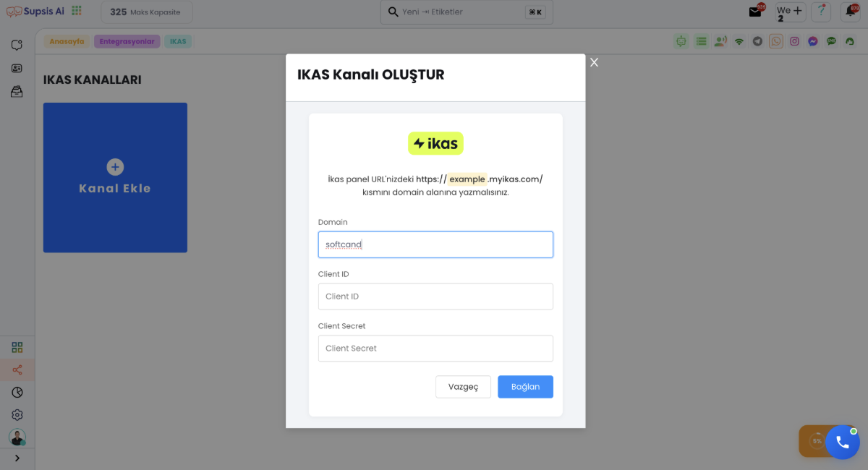Click the voice agent channel icon
868x470 pixels.
[720, 41]
